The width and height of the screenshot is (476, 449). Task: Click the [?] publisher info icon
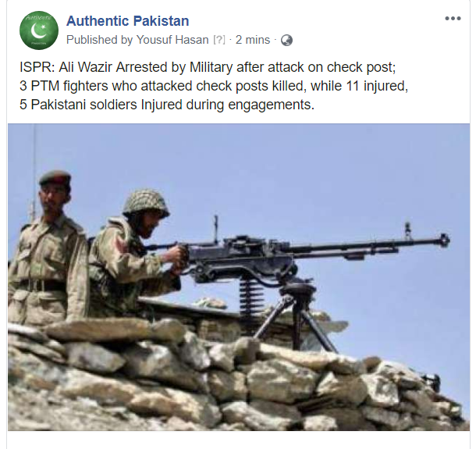point(219,40)
